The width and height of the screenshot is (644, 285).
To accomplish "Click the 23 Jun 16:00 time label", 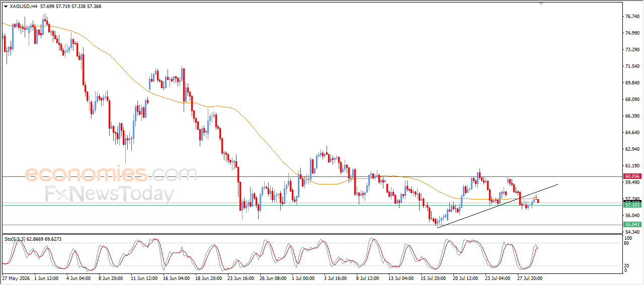I will [240, 278].
